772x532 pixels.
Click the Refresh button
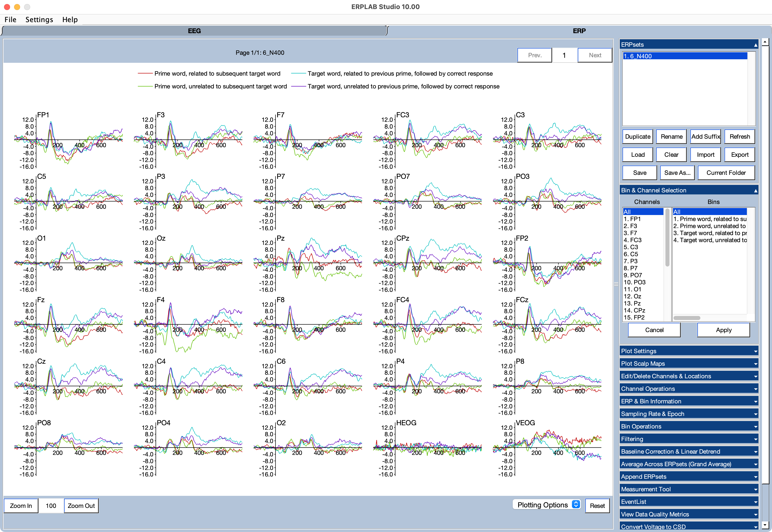(740, 136)
